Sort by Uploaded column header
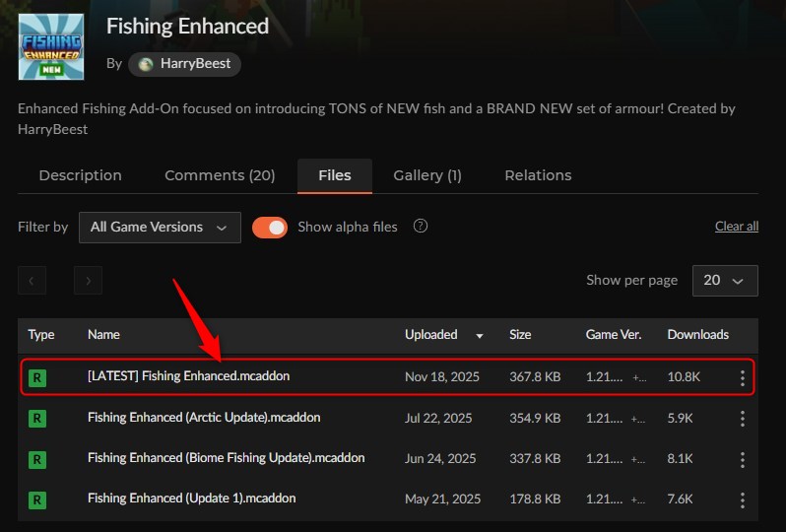Viewport: 786px width, 532px height. click(431, 334)
